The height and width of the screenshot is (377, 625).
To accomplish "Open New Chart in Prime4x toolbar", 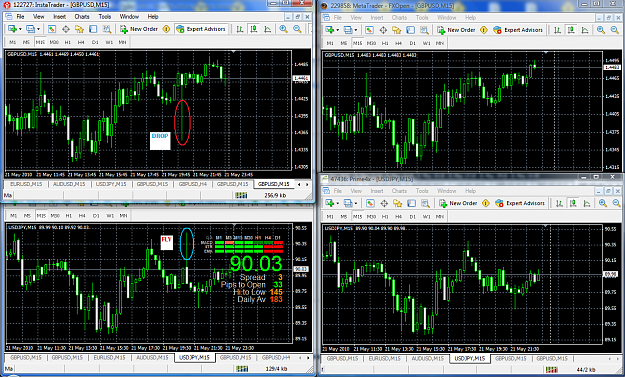I will 330,203.
